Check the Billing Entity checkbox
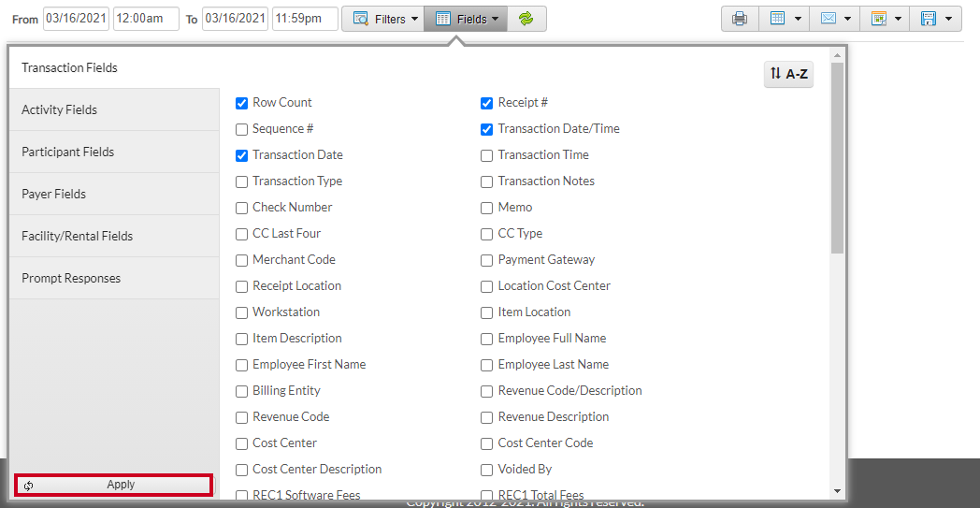This screenshot has width=980, height=508. coord(242,392)
